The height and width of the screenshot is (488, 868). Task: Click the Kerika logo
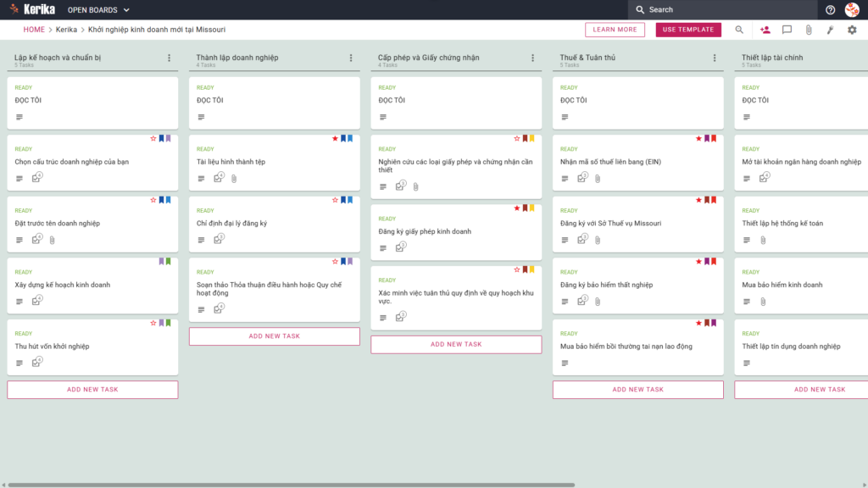click(33, 9)
